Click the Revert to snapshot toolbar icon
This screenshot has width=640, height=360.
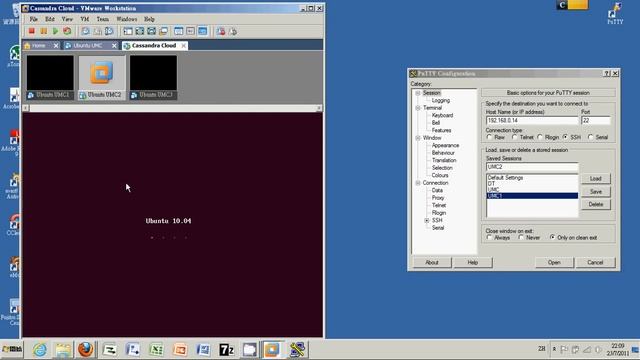click(97, 31)
